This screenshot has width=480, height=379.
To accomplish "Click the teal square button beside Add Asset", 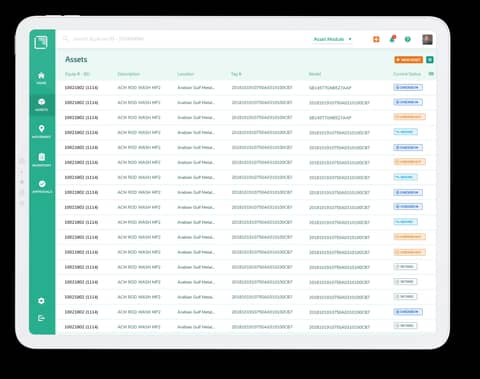I will (x=430, y=60).
